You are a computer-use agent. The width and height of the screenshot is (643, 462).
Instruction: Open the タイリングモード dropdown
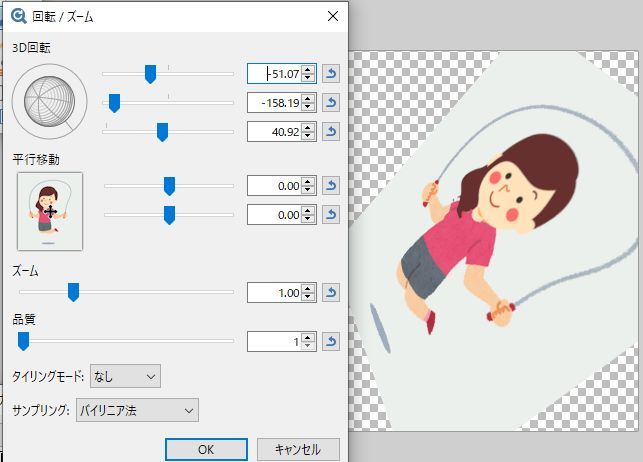[x=125, y=376]
